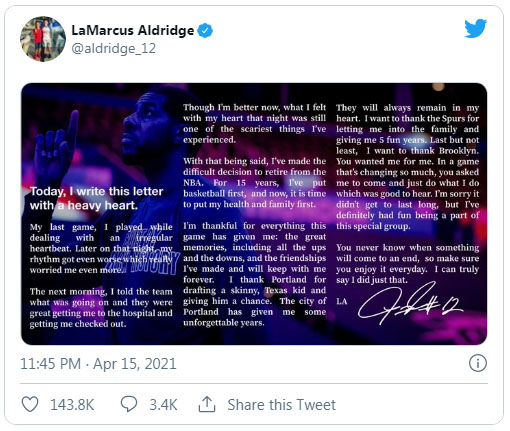This screenshot has width=510, height=431.
Task: Click the 'Today, I write this letter' heading
Action: point(97,198)
